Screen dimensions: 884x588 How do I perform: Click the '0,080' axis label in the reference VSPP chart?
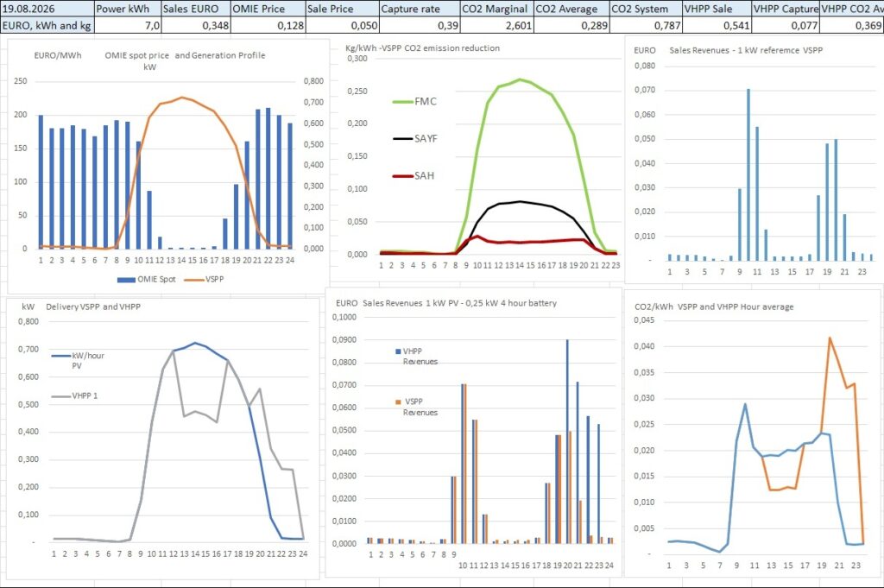tap(644, 66)
